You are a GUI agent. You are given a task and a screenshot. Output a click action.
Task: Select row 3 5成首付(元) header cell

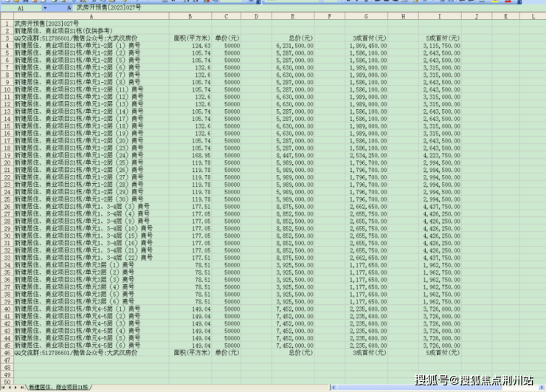pyautogui.click(x=440, y=38)
